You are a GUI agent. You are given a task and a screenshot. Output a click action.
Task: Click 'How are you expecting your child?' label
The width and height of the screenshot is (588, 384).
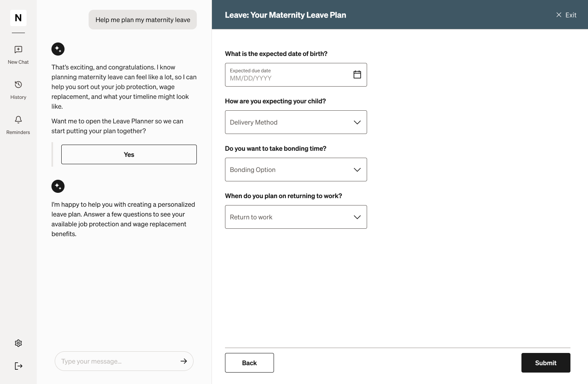(x=275, y=101)
